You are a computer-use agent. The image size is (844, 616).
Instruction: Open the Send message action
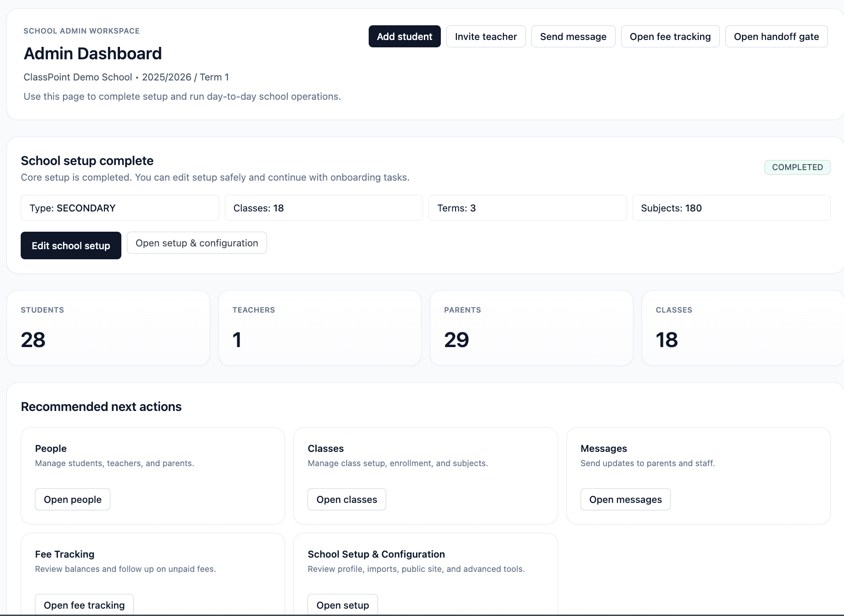point(573,36)
